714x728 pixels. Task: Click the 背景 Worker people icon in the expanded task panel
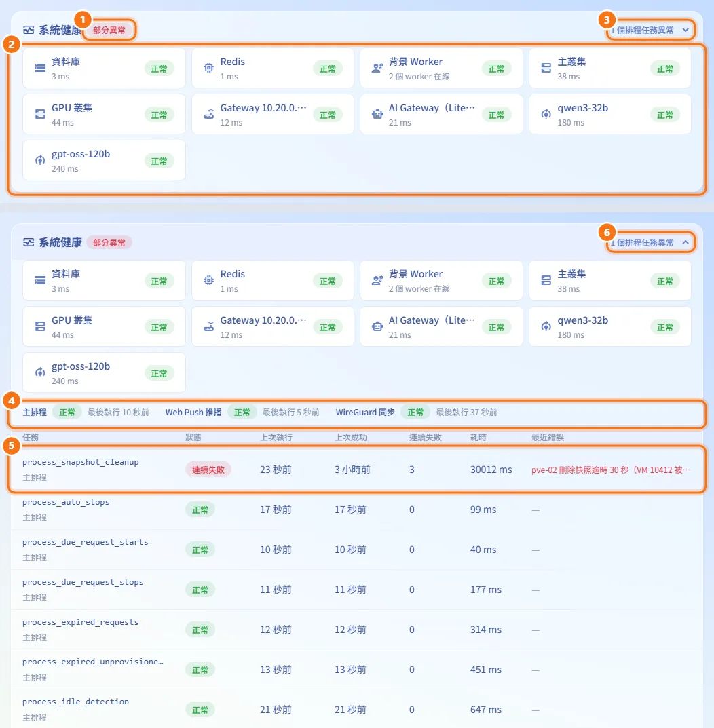377,280
